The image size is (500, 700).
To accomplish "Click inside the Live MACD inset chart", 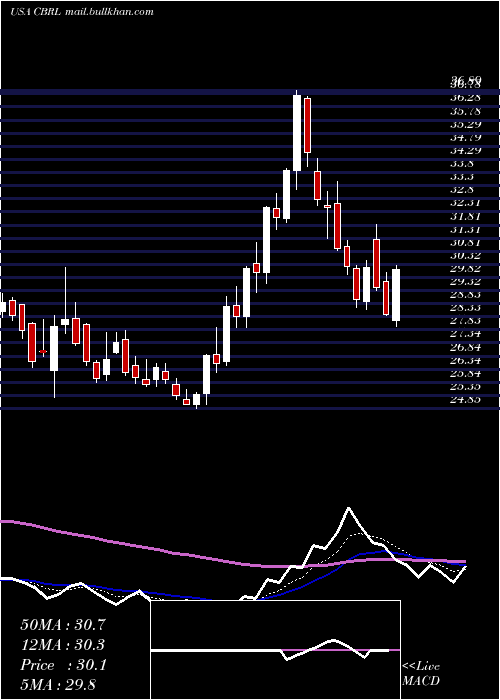I will [276, 650].
